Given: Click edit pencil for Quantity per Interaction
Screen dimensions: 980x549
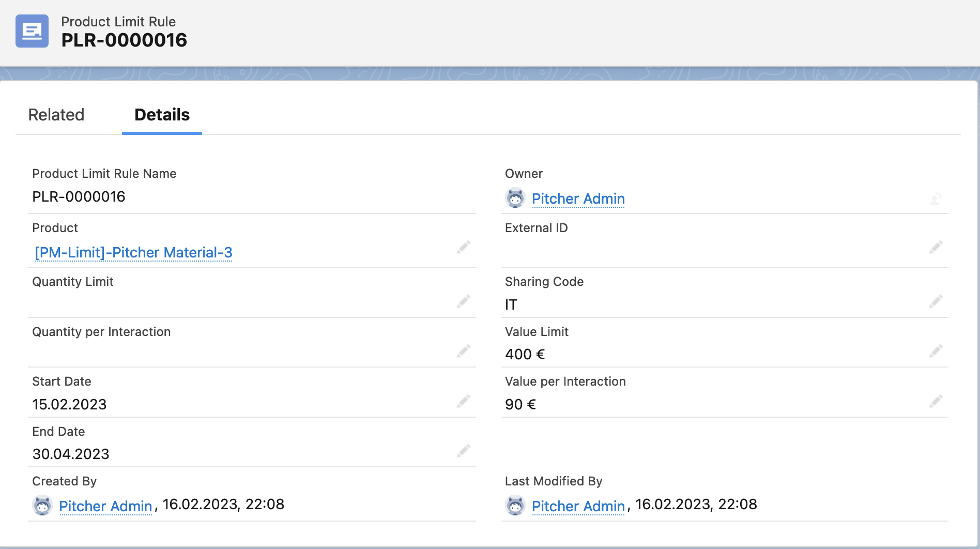Looking at the screenshot, I should pyautogui.click(x=464, y=352).
